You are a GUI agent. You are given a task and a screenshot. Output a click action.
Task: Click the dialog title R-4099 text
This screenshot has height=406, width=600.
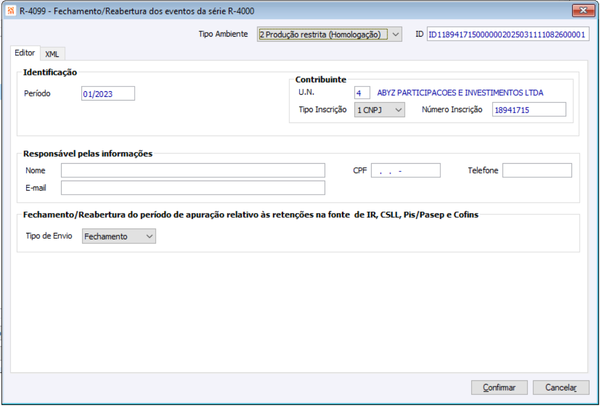click(x=137, y=11)
